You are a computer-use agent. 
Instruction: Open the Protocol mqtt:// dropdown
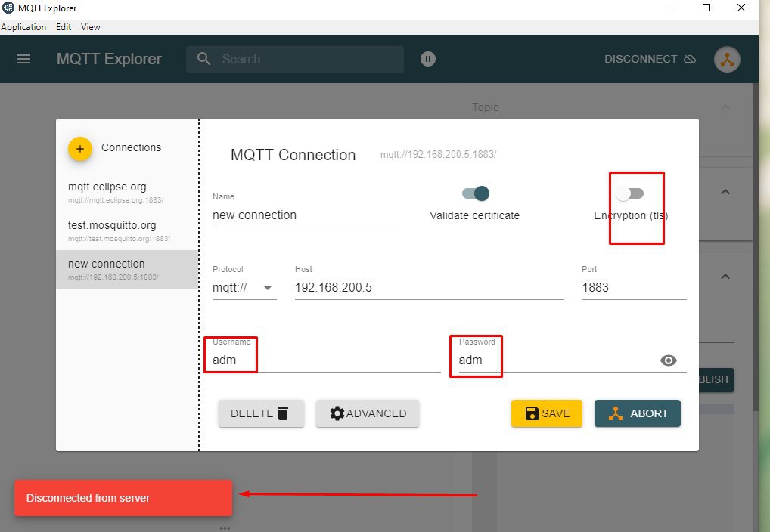point(244,288)
